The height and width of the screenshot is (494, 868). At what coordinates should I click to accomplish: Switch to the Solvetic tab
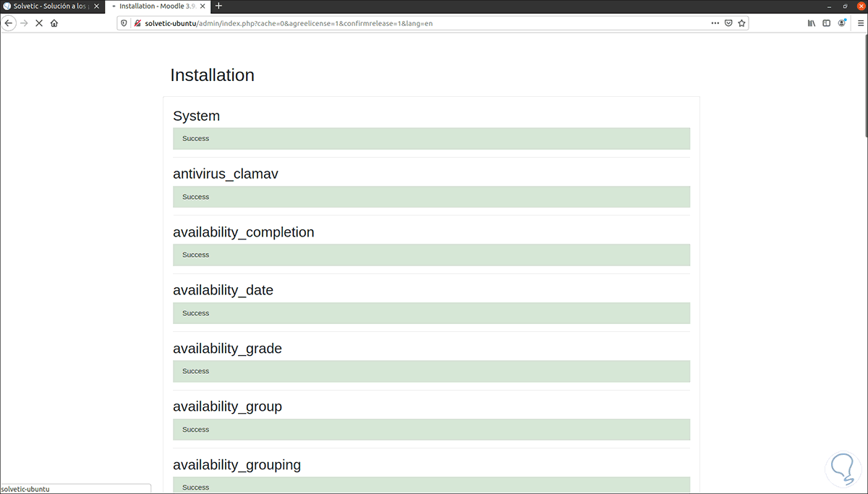pyautogui.click(x=49, y=6)
